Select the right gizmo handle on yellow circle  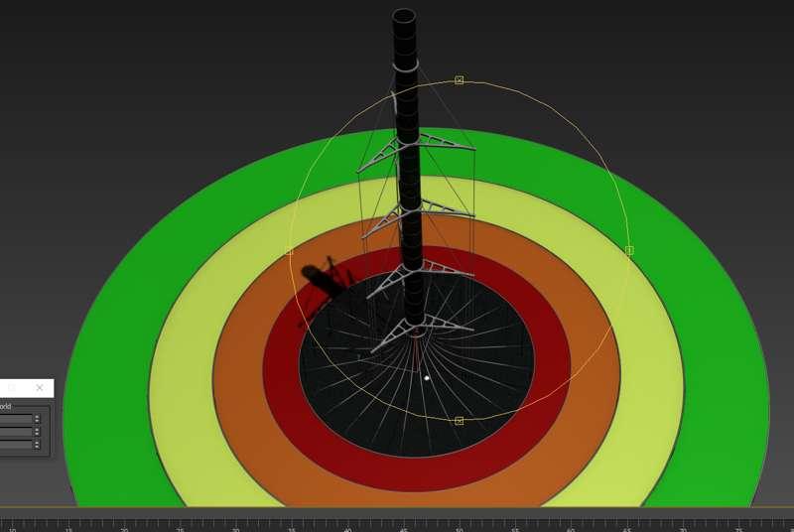629,250
